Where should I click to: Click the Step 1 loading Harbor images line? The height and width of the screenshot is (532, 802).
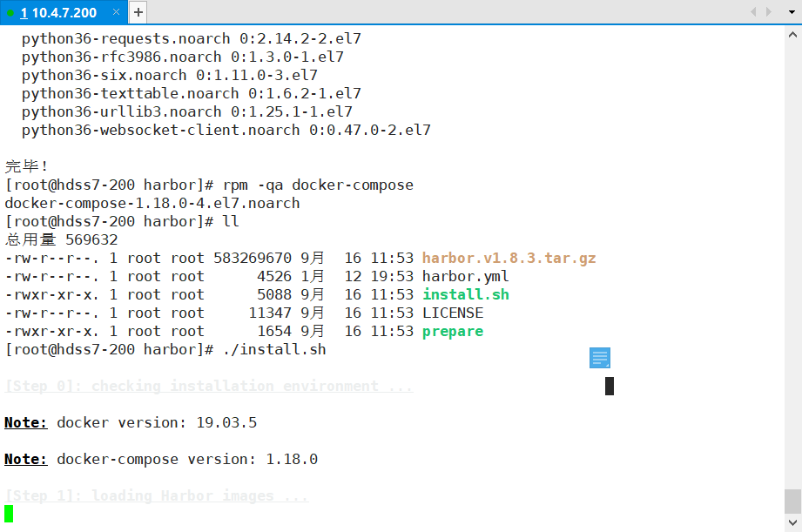click(157, 495)
